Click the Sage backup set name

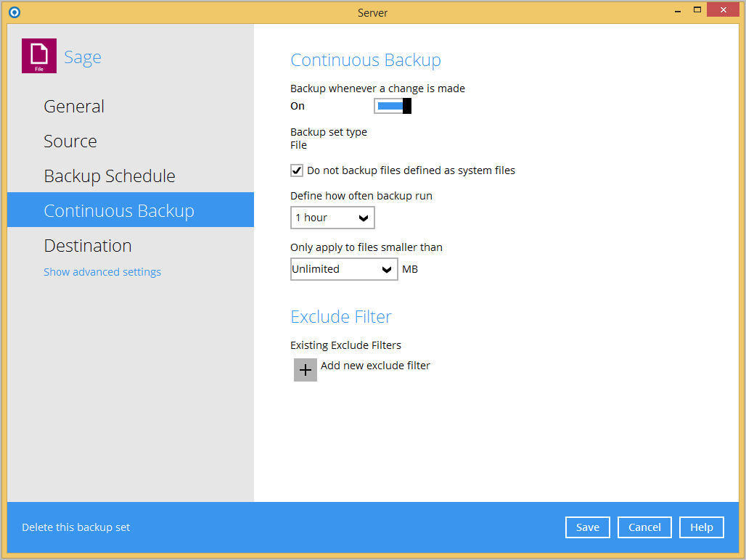coord(83,57)
